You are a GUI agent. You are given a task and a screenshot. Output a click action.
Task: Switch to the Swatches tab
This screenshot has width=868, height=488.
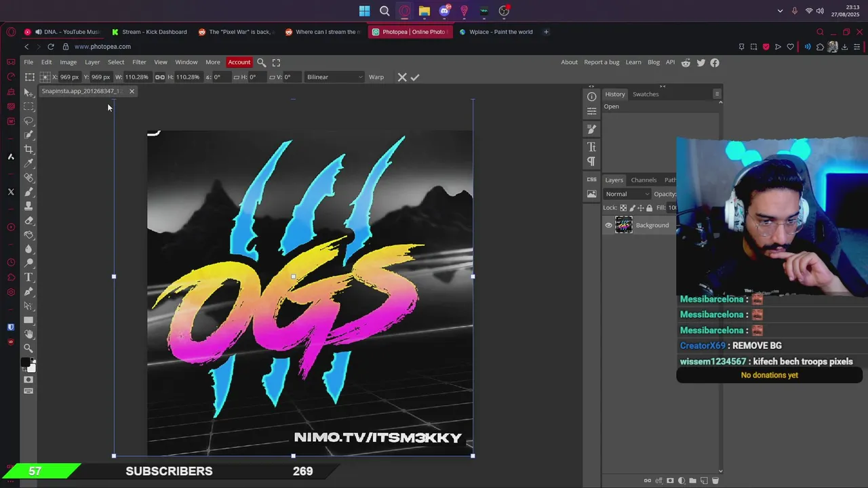pyautogui.click(x=646, y=94)
